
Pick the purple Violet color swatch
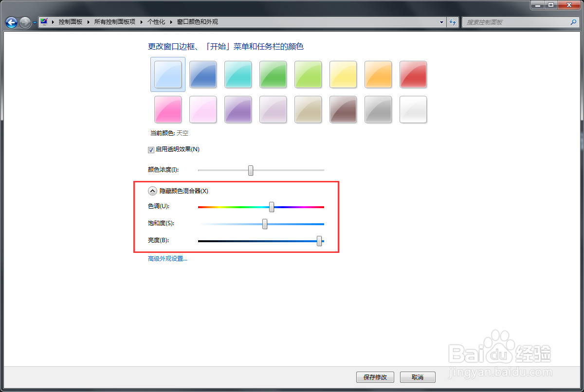tap(238, 109)
